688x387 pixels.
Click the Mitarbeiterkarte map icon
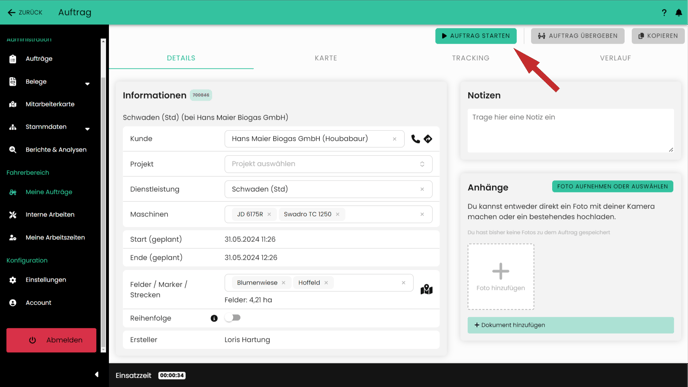pyautogui.click(x=13, y=104)
